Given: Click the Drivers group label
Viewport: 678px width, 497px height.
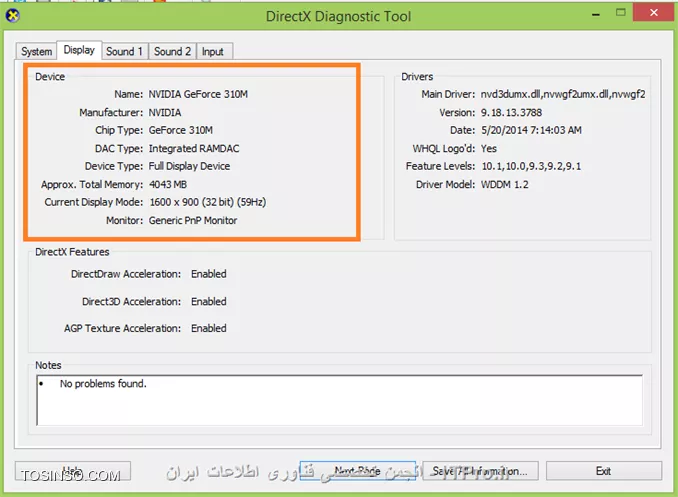Looking at the screenshot, I should point(417,77).
